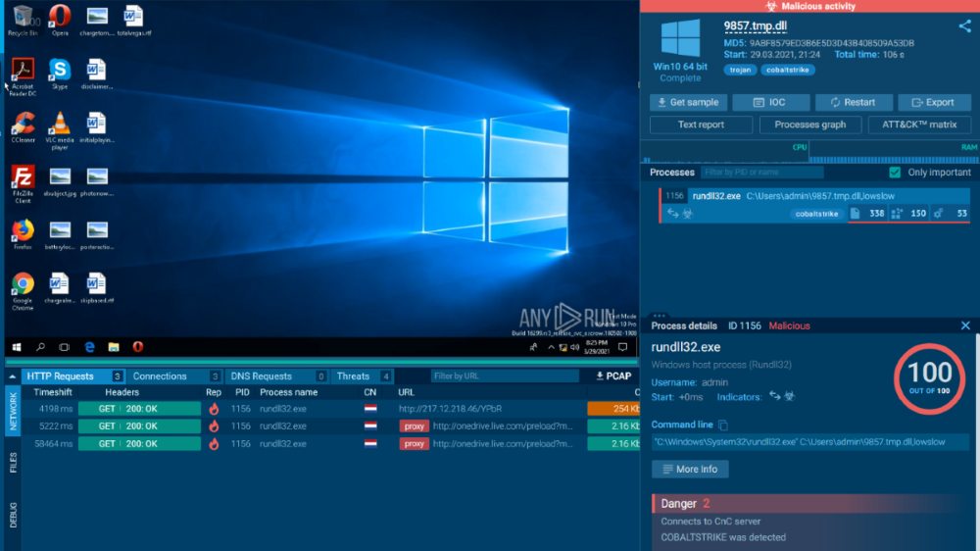This screenshot has height=551, width=980.
Task: Click the trojan tag
Action: (x=740, y=70)
